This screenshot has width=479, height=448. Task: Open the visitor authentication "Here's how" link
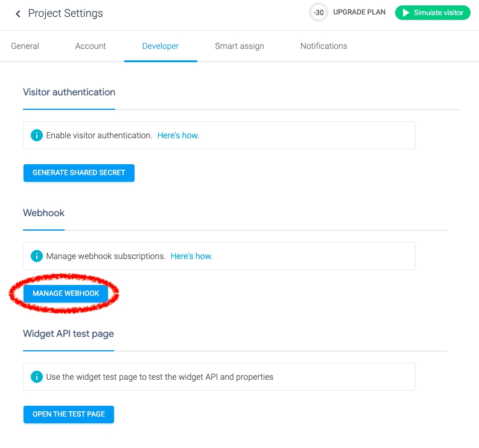coord(178,135)
